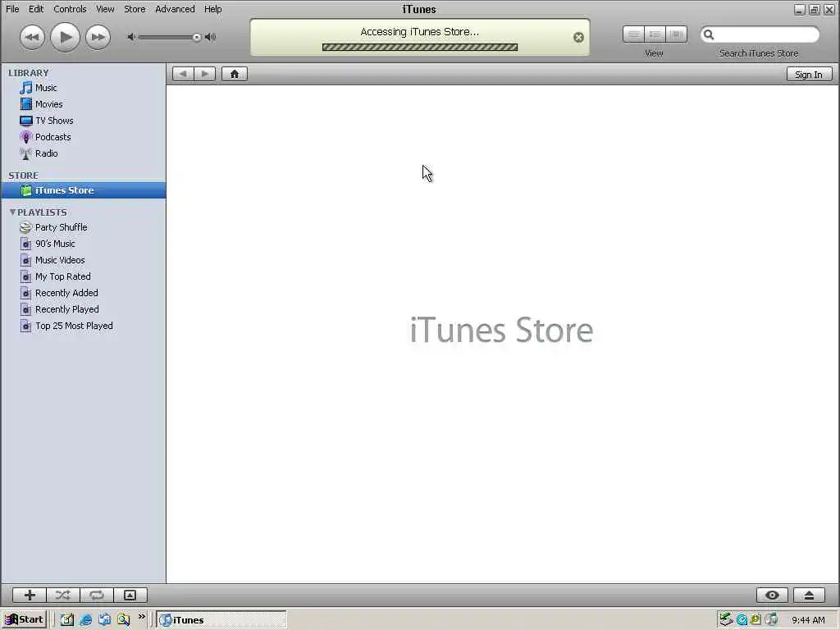Select iTunes Store in the sidebar
Image resolution: width=840 pixels, height=630 pixels.
pos(83,190)
